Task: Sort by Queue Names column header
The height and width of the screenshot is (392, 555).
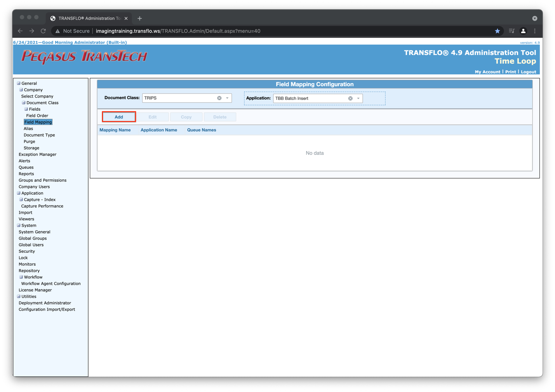Action: click(202, 130)
